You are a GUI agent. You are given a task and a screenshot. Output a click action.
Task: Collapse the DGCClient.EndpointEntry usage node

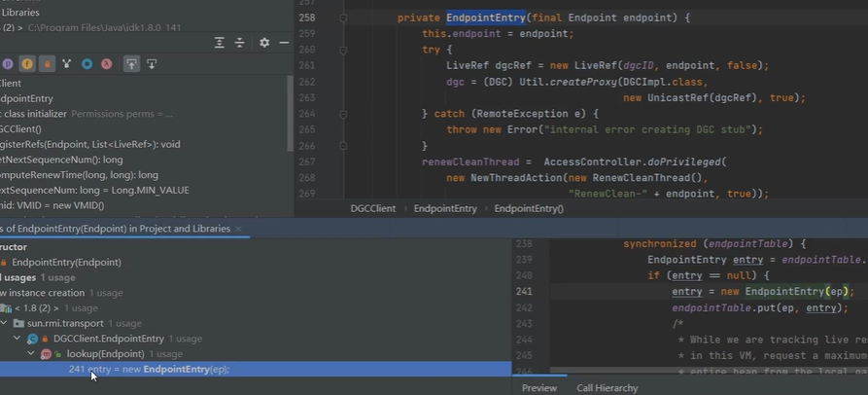17,338
